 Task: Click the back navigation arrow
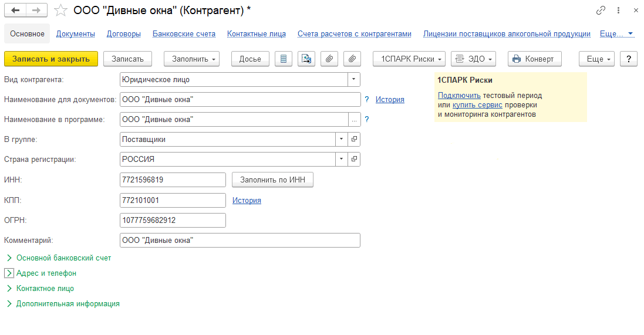point(15,11)
